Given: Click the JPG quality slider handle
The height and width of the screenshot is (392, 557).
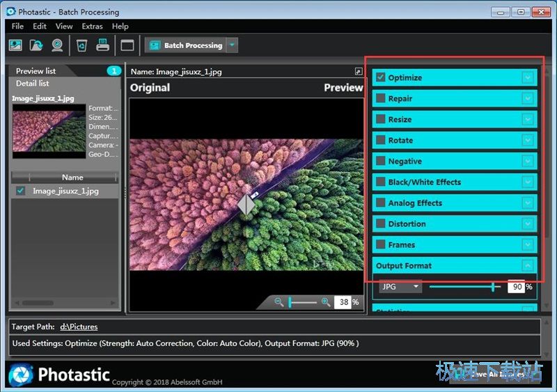Looking at the screenshot, I should pos(494,286).
